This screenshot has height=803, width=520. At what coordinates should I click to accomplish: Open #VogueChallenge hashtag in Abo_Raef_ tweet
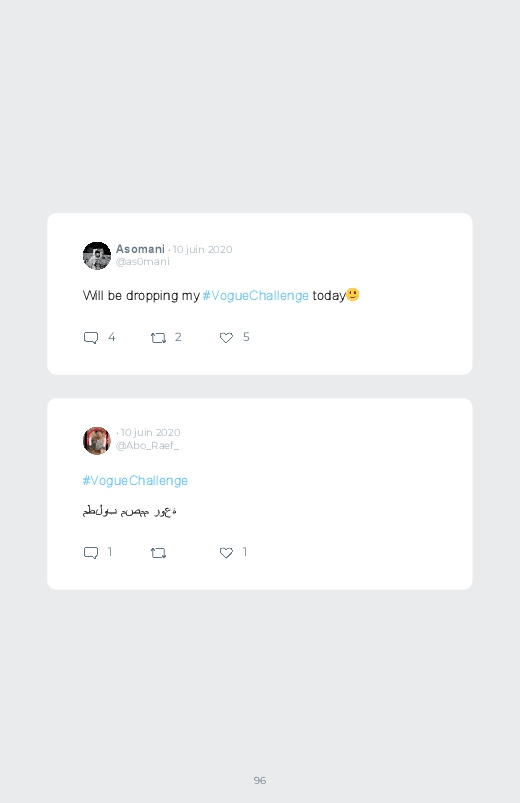coord(135,480)
